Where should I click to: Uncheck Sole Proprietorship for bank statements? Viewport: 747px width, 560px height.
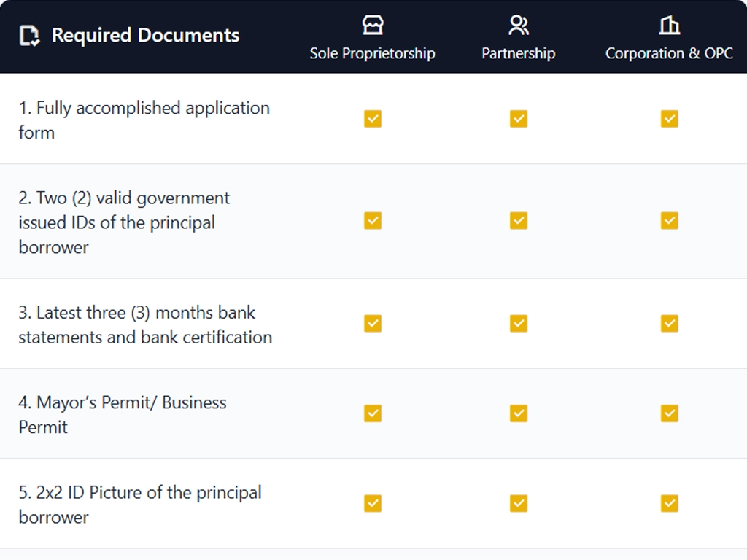[x=372, y=323]
